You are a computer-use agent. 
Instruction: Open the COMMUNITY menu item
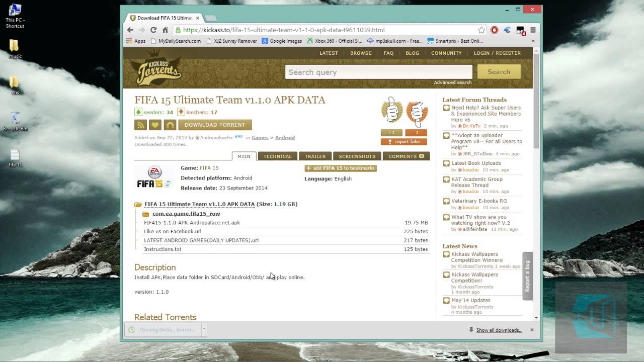click(446, 53)
